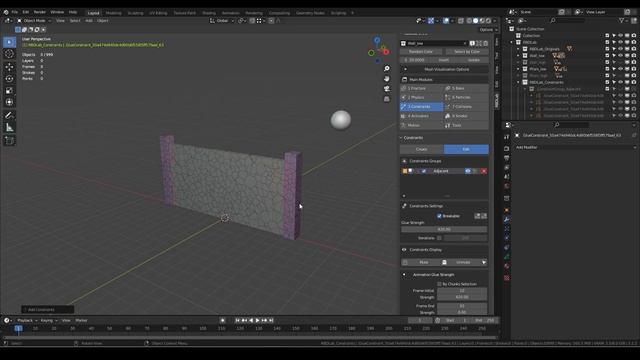Click the blue Z axis on navigation gizmo
Viewport: 640px width, 360px height.
point(377,40)
